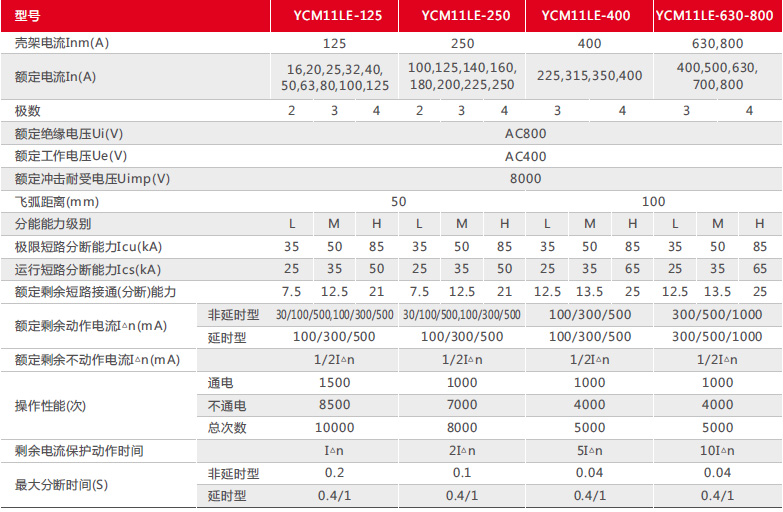Click 300/500/1000 in the 延时型 current row
Screen dimensions: 783x512
[717, 337]
